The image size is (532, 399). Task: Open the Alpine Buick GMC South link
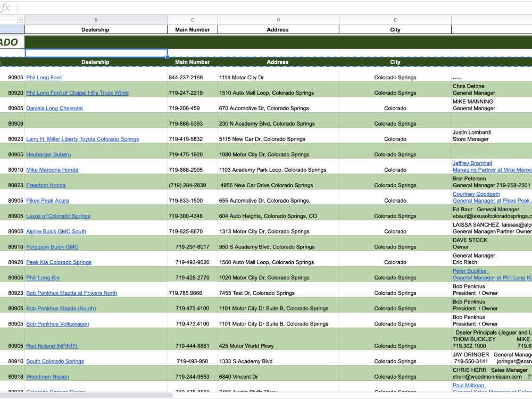point(56,231)
